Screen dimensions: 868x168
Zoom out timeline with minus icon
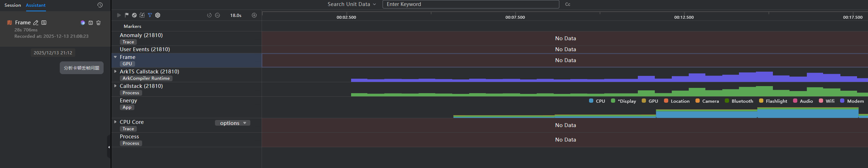pyautogui.click(x=217, y=15)
